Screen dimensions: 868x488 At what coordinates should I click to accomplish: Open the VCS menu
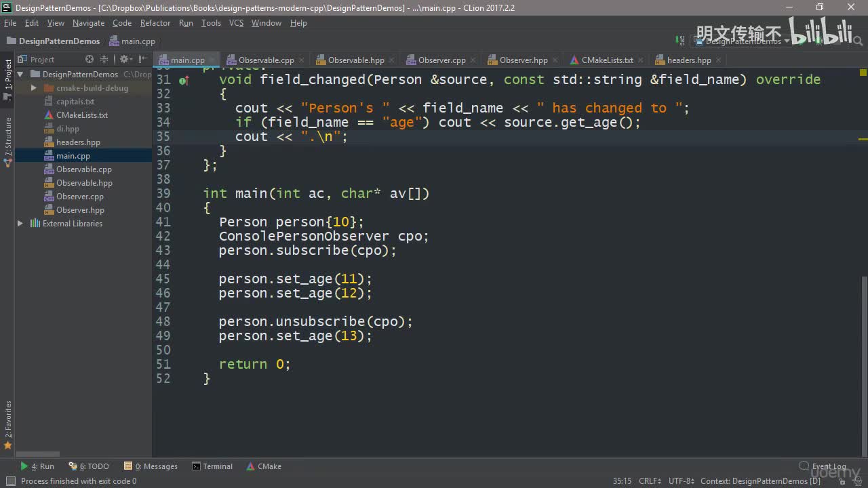(236, 23)
